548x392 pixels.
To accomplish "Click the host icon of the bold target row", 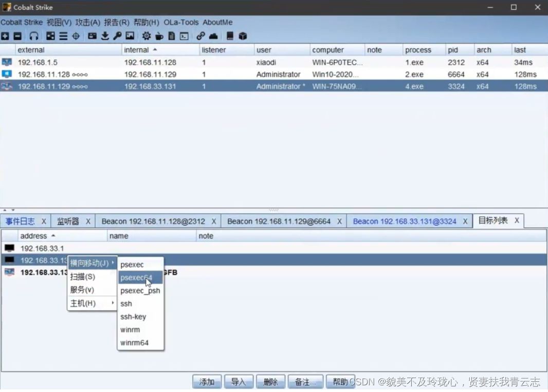I will [9, 272].
